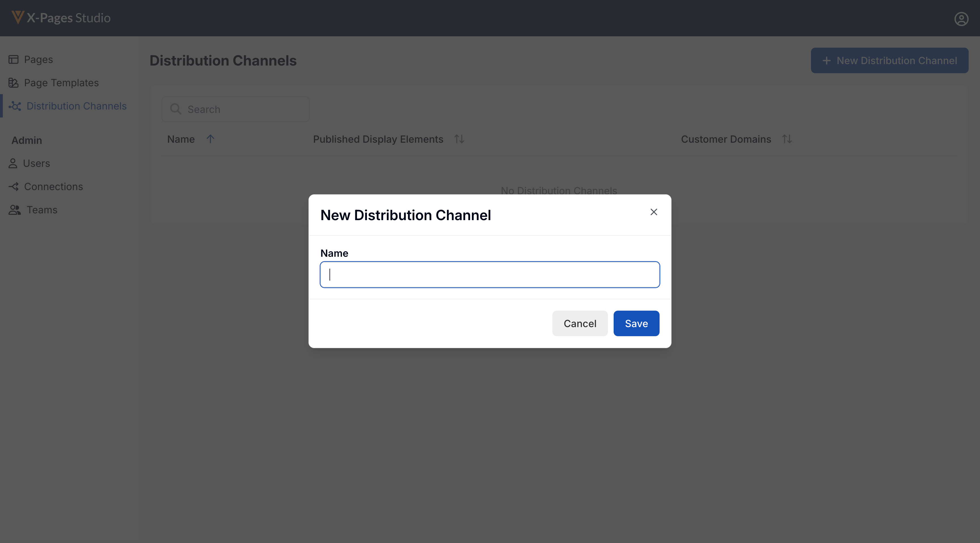This screenshot has width=980, height=543.
Task: Close the dialog with the X
Action: [654, 212]
